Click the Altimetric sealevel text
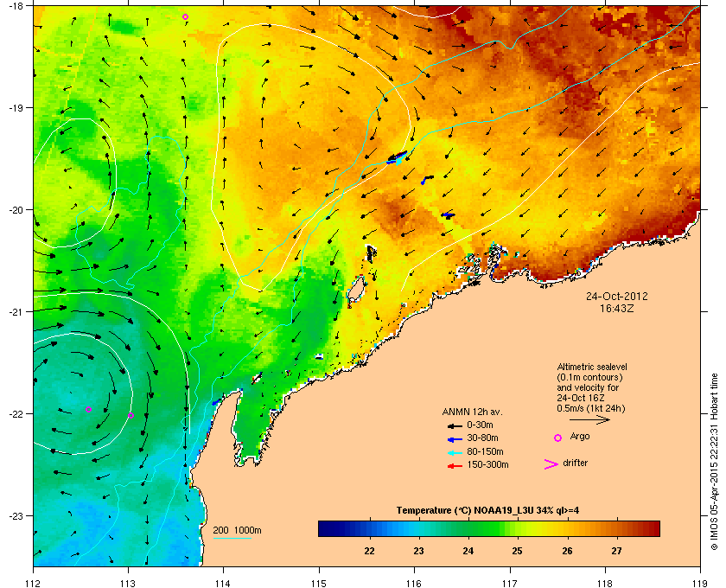 click(592, 367)
